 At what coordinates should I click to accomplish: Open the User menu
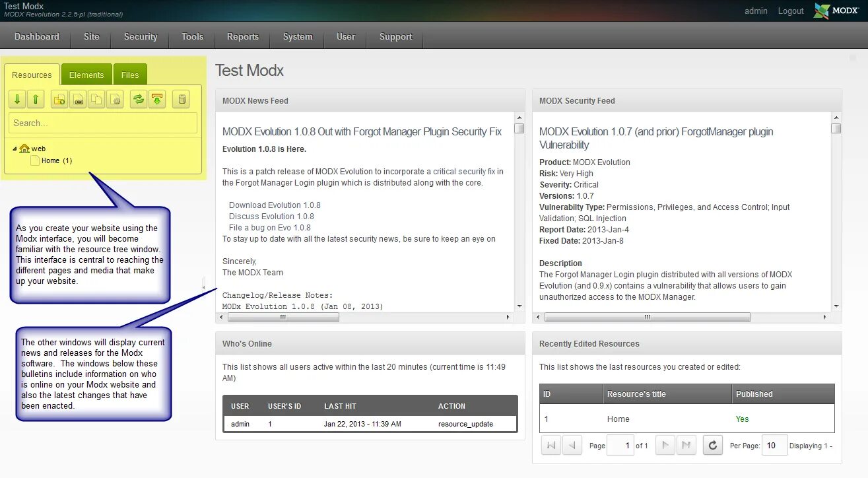point(345,36)
